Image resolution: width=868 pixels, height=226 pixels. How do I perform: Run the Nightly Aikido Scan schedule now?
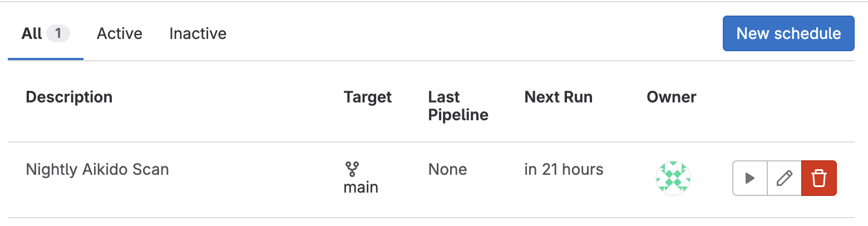click(750, 178)
